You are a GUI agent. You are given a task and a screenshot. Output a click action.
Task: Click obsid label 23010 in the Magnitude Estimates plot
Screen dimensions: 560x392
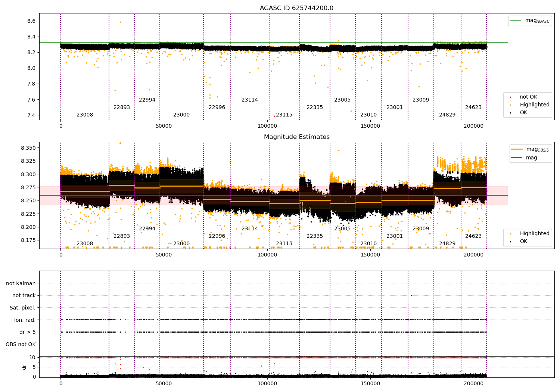(368, 244)
